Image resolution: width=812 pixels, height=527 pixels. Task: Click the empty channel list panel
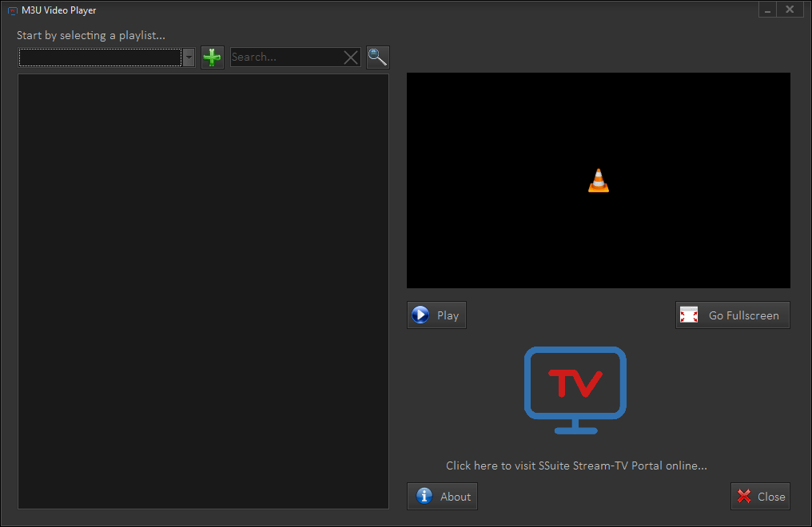click(x=203, y=291)
